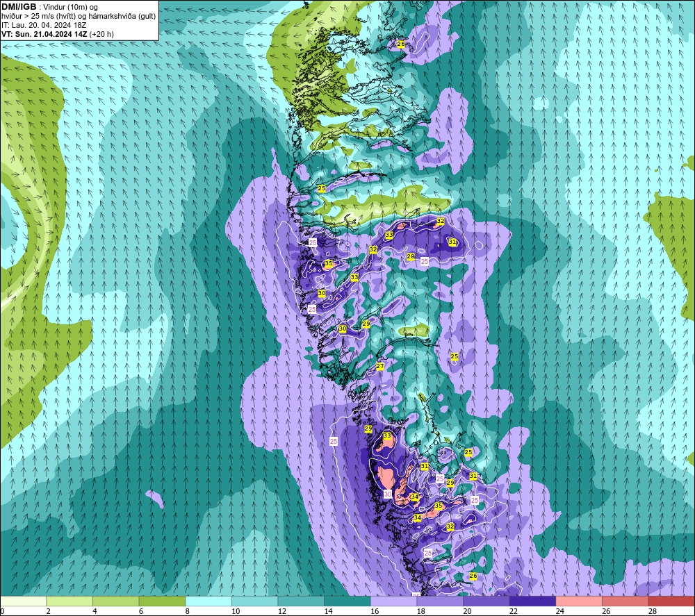Click the southernmost yellow '32' gust label

[450, 527]
